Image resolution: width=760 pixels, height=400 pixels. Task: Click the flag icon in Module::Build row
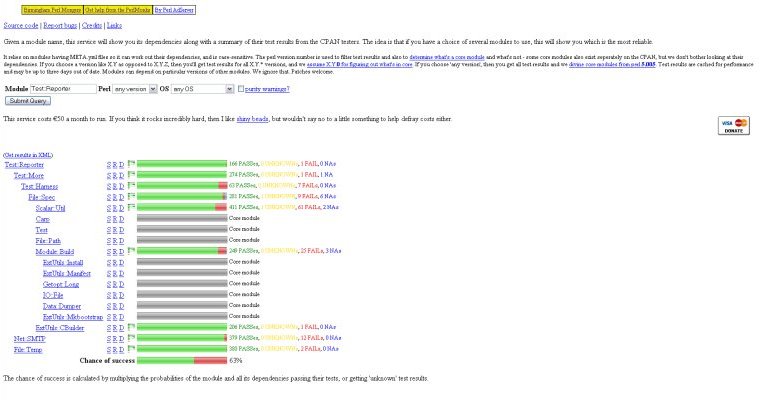coord(131,251)
